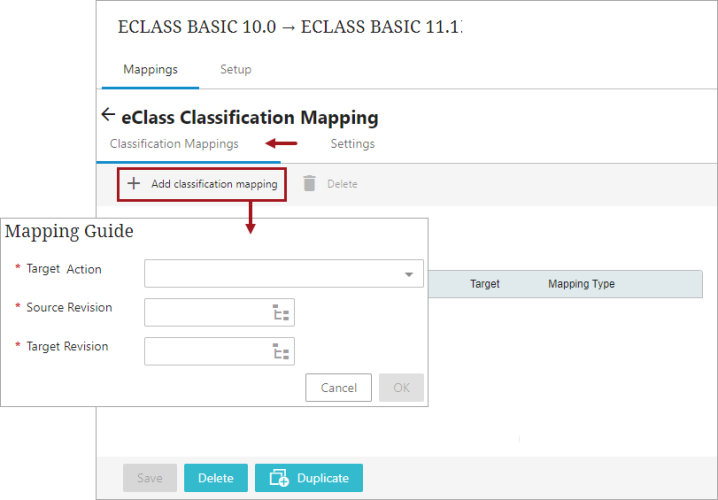Select the Classification Mappings sub-tab
This screenshot has height=500, width=718.
coord(174,144)
